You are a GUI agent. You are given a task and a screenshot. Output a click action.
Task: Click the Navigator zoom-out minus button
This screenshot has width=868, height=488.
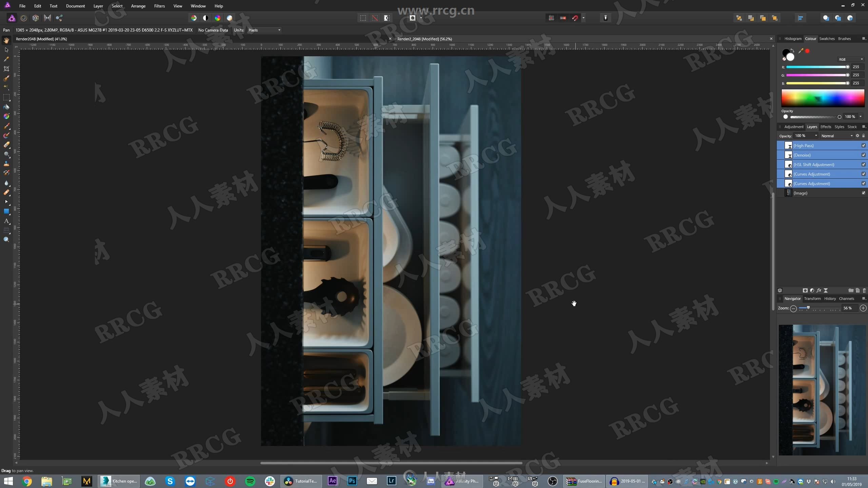[793, 308]
